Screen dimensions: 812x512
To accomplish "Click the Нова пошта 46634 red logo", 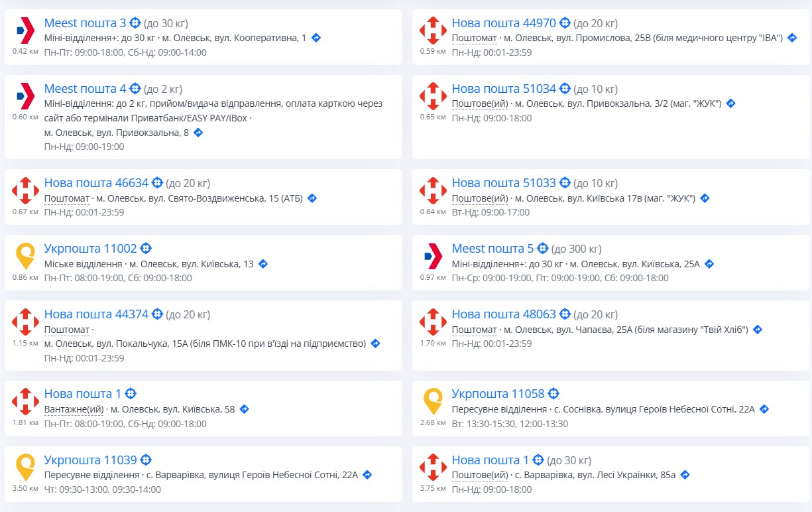I will [x=25, y=190].
